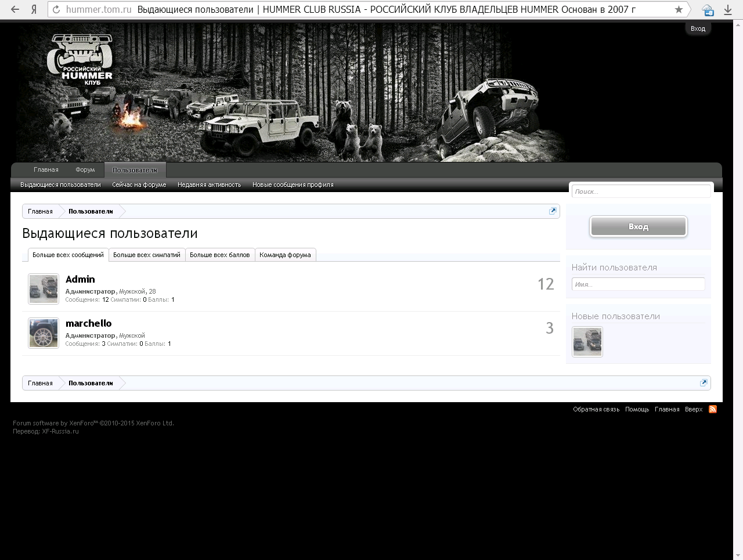The width and height of the screenshot is (743, 560).
Task: Click the Yandex 'Я' browser icon
Action: click(x=34, y=9)
